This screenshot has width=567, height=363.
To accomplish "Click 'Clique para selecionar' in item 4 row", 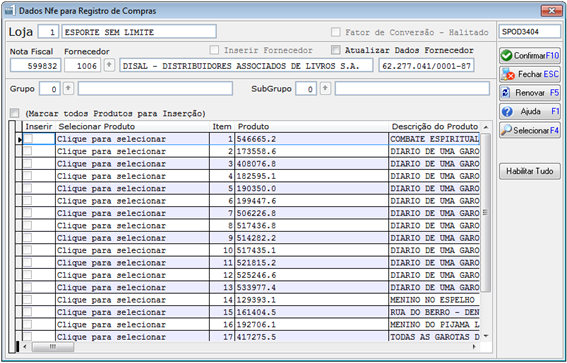I will pos(132,176).
